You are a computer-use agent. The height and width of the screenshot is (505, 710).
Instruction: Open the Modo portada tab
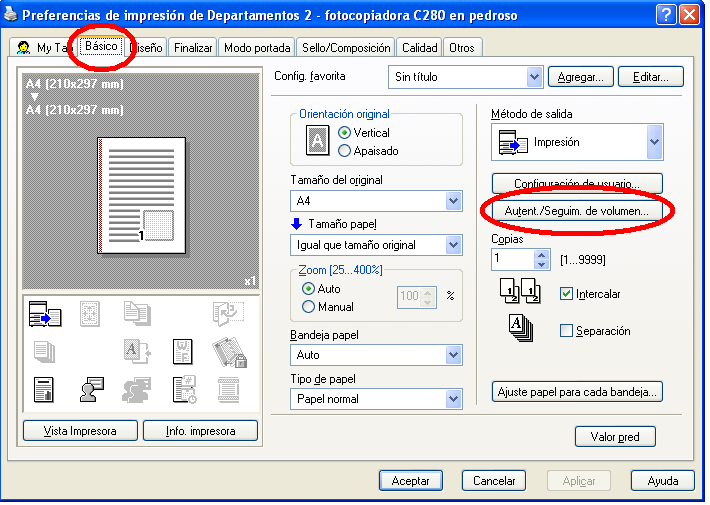tap(257, 48)
